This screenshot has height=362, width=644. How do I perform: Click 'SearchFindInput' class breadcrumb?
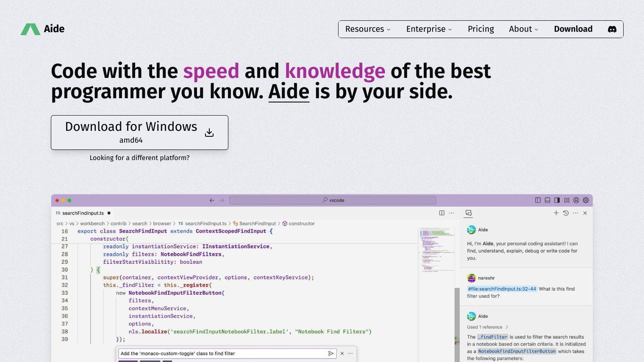(x=254, y=224)
